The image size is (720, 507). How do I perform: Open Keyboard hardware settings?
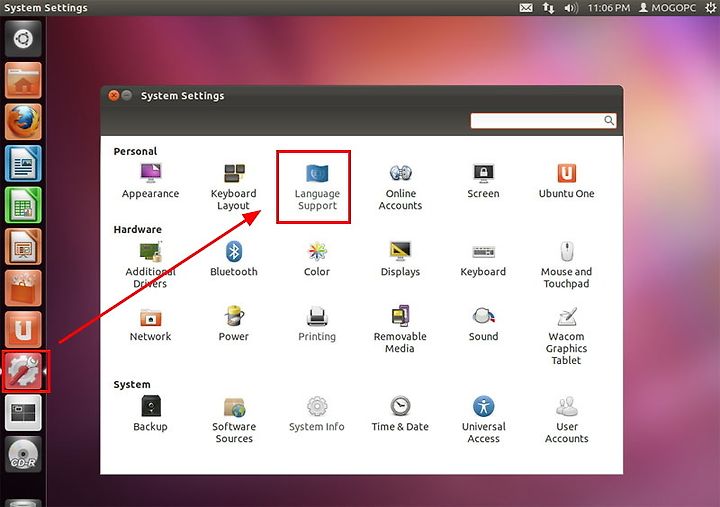(483, 259)
